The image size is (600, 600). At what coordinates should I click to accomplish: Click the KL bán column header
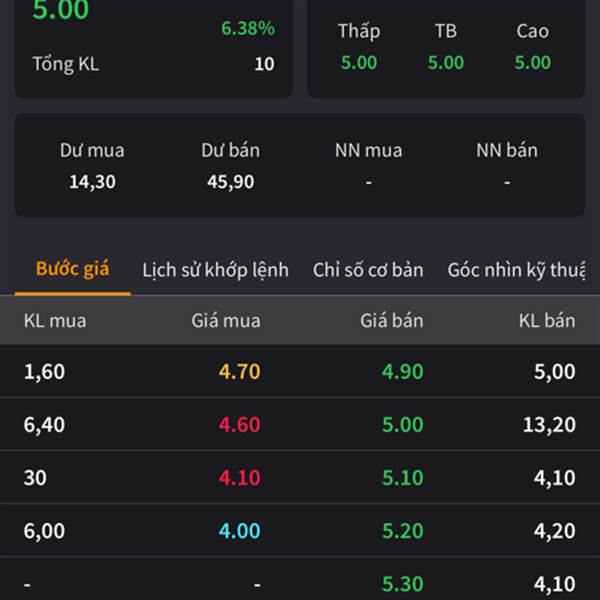click(x=546, y=321)
